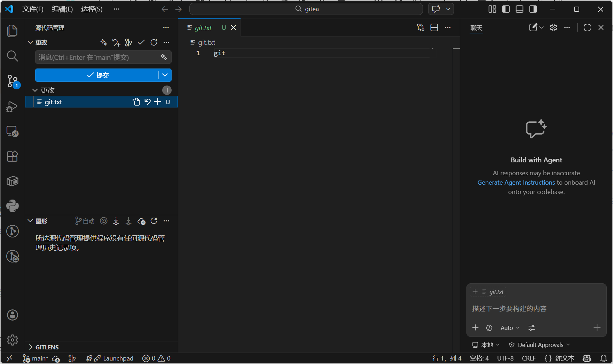
Task: Stage changes for git.txt with plus icon
Action: click(x=158, y=102)
